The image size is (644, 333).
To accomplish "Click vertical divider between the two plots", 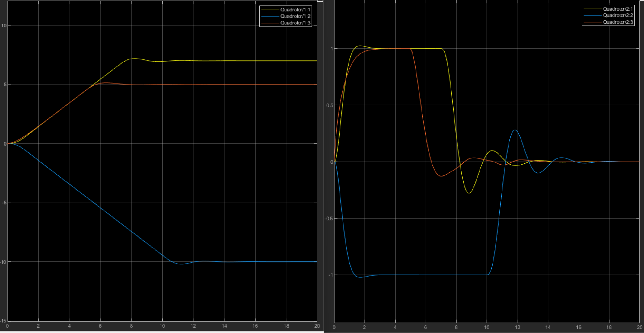I will point(324,166).
